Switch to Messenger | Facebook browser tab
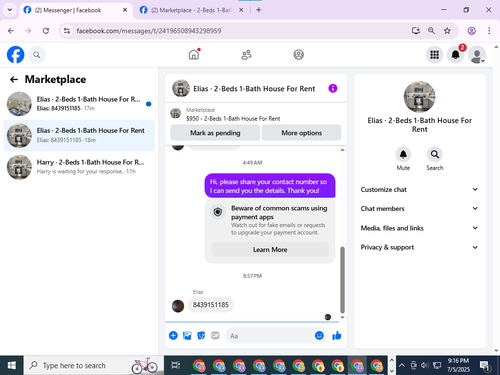 [x=68, y=10]
